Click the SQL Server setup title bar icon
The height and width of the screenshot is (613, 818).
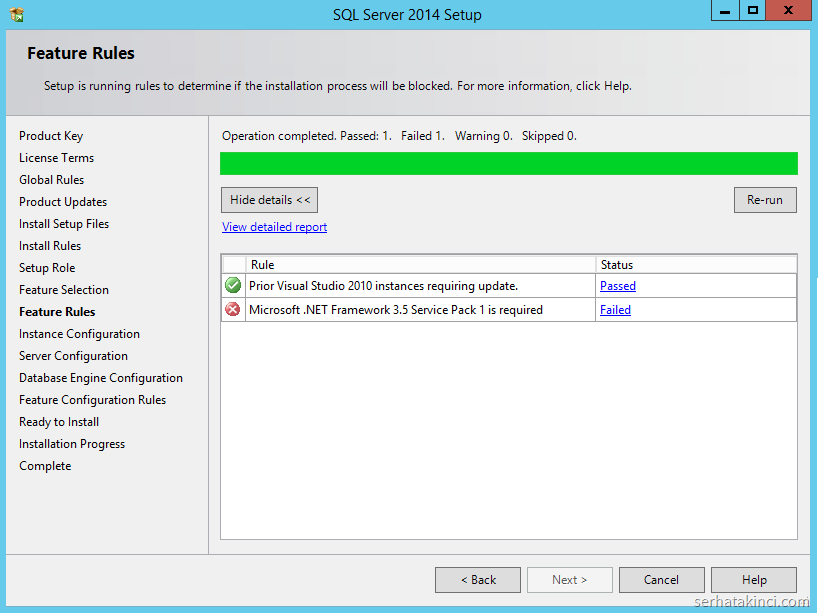tap(17, 14)
